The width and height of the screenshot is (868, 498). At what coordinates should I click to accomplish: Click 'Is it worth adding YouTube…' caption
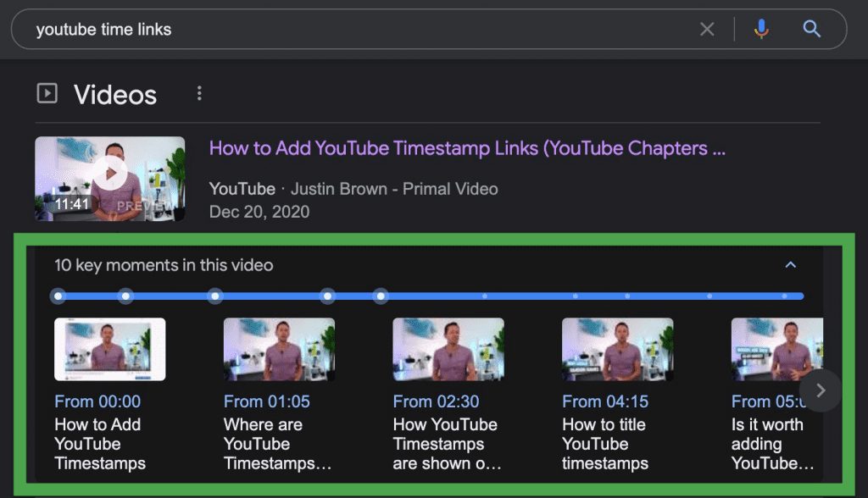[x=773, y=444]
